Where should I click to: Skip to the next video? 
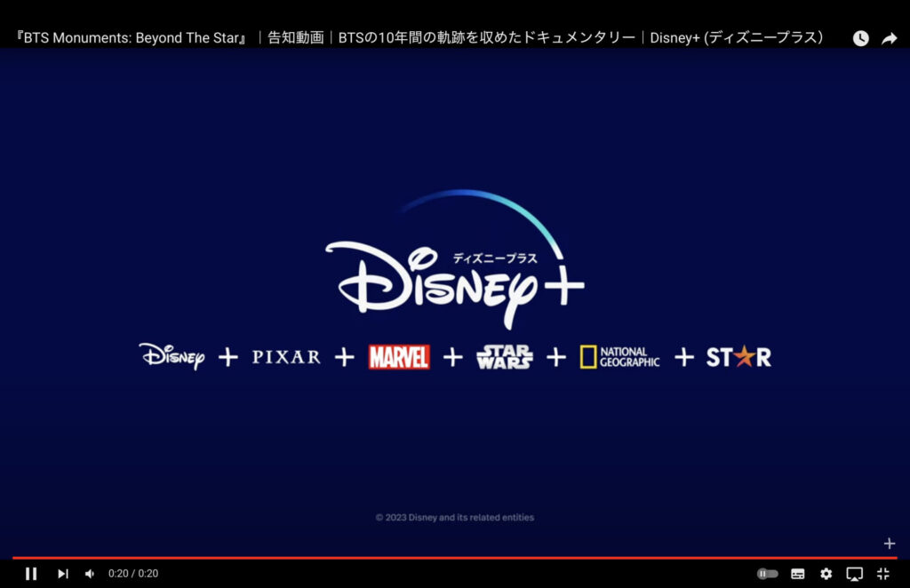click(63, 574)
